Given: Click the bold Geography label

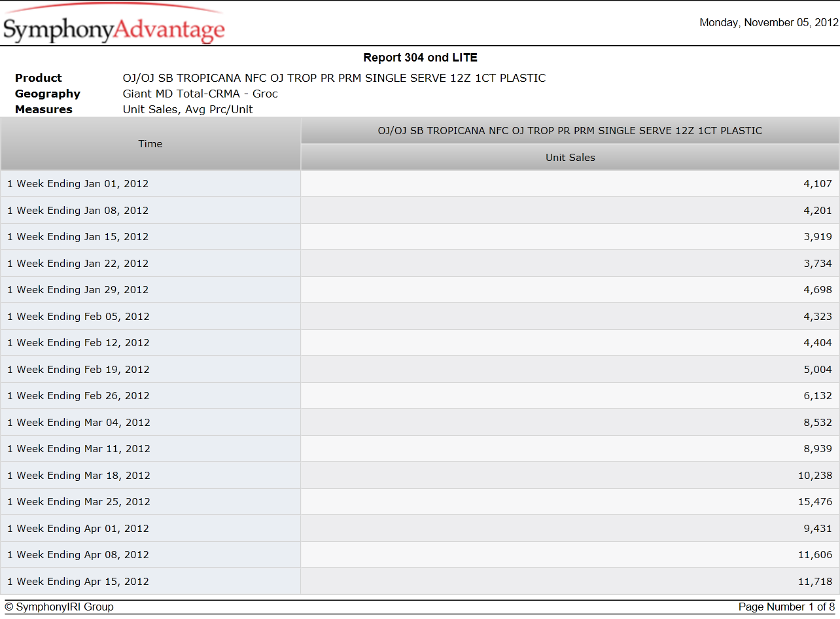Looking at the screenshot, I should click(48, 94).
